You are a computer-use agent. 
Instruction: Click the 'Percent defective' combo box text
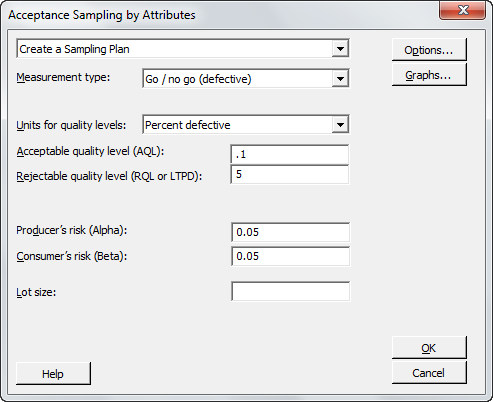pos(188,125)
